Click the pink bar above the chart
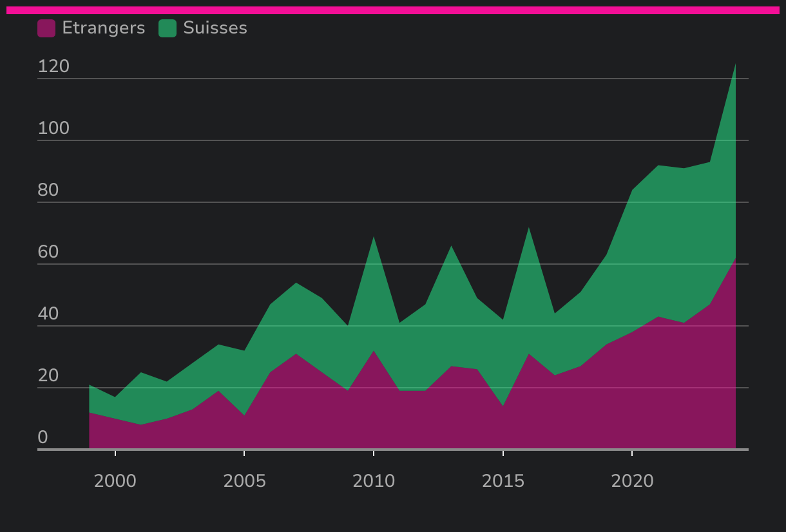786x532 pixels. click(x=393, y=10)
